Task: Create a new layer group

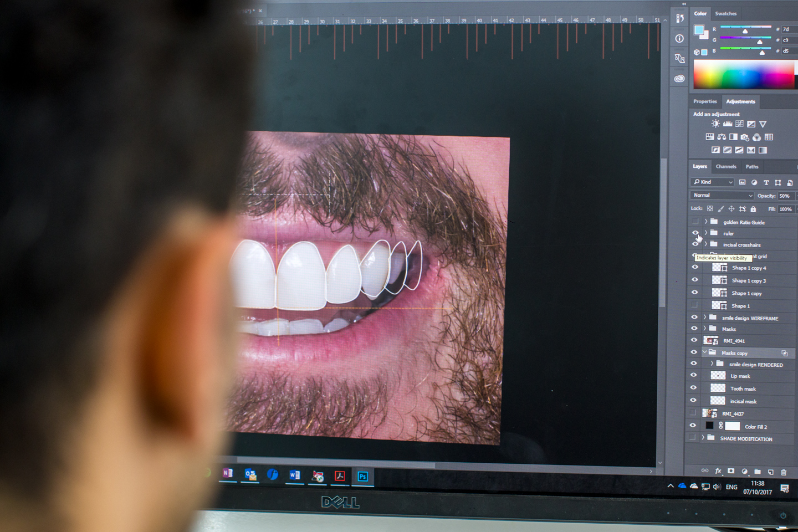Action: (758, 472)
